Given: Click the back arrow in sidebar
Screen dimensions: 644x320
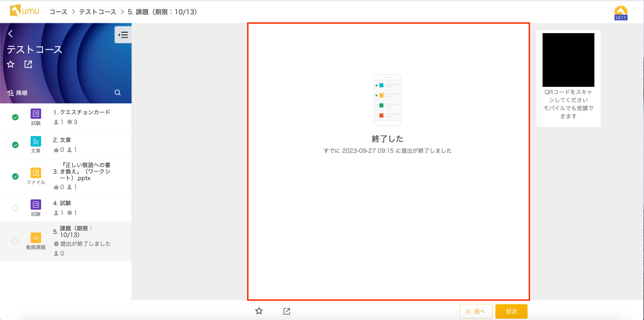Looking at the screenshot, I should pos(10,34).
